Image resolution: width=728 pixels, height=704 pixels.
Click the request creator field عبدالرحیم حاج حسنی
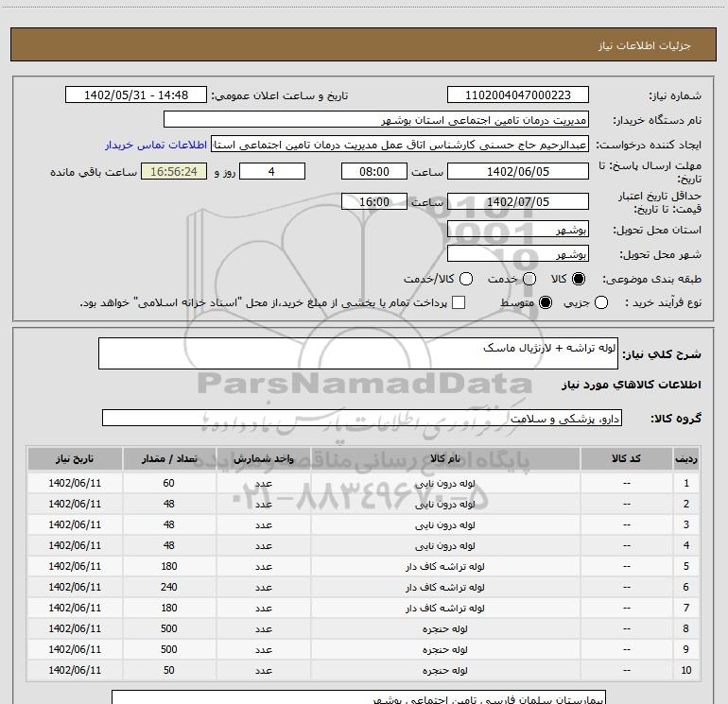point(400,145)
